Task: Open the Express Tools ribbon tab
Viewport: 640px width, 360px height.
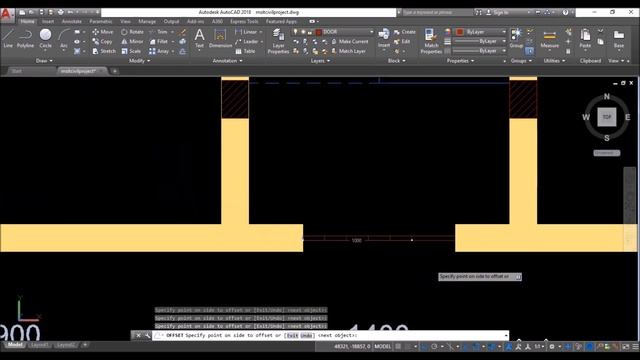Action: tap(244, 21)
